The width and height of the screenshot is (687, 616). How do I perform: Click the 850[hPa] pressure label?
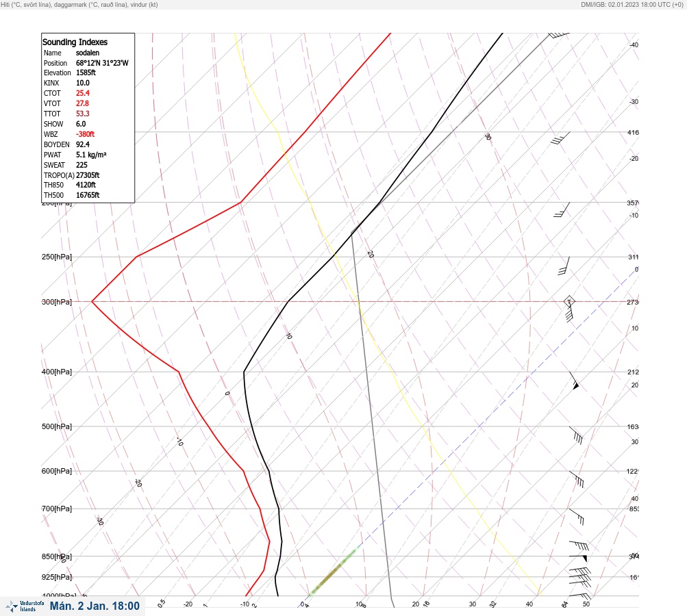(57, 556)
